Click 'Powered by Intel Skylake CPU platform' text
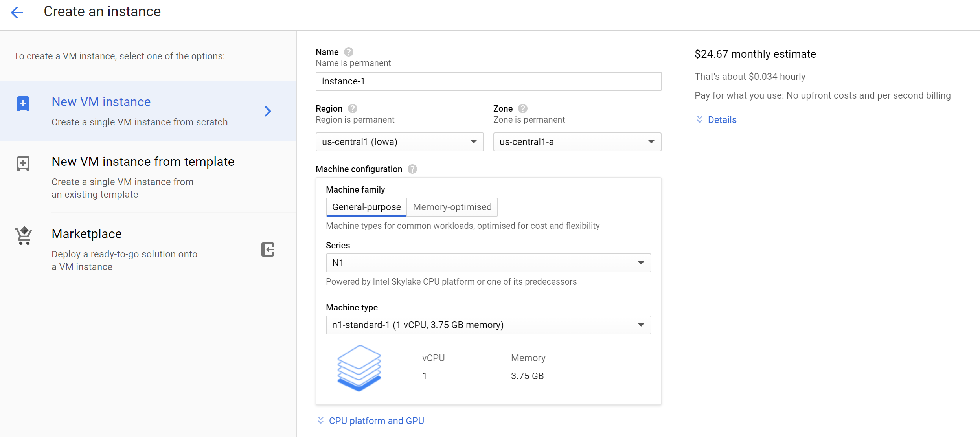Image resolution: width=980 pixels, height=437 pixels. [451, 282]
